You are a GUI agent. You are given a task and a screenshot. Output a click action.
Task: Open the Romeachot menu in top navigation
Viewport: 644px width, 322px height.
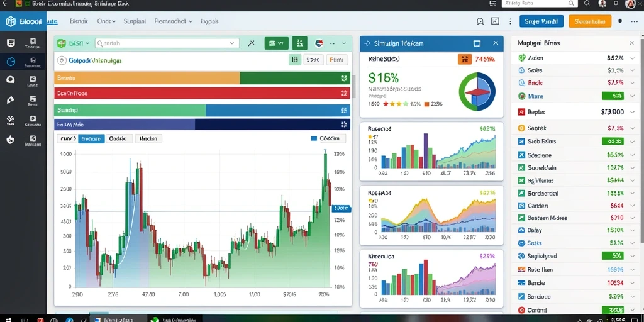pyautogui.click(x=173, y=21)
